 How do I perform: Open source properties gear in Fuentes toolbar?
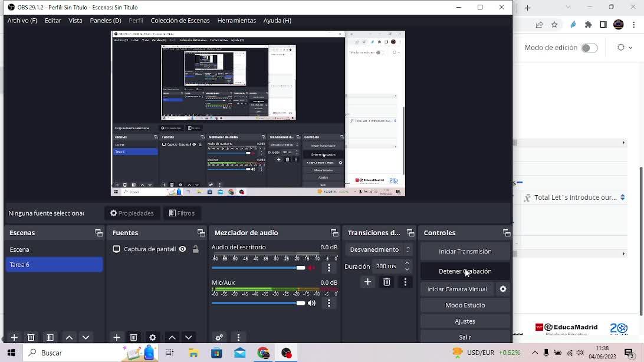pyautogui.click(x=153, y=337)
